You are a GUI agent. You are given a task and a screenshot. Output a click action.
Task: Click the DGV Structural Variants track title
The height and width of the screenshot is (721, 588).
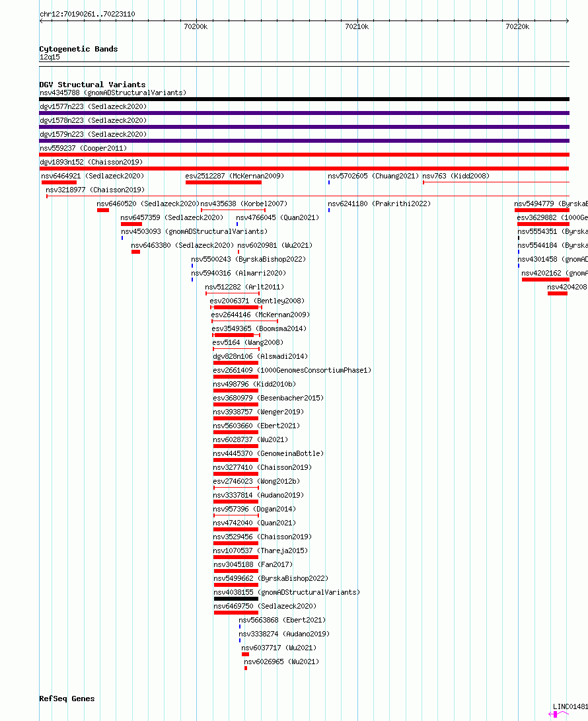click(x=92, y=85)
